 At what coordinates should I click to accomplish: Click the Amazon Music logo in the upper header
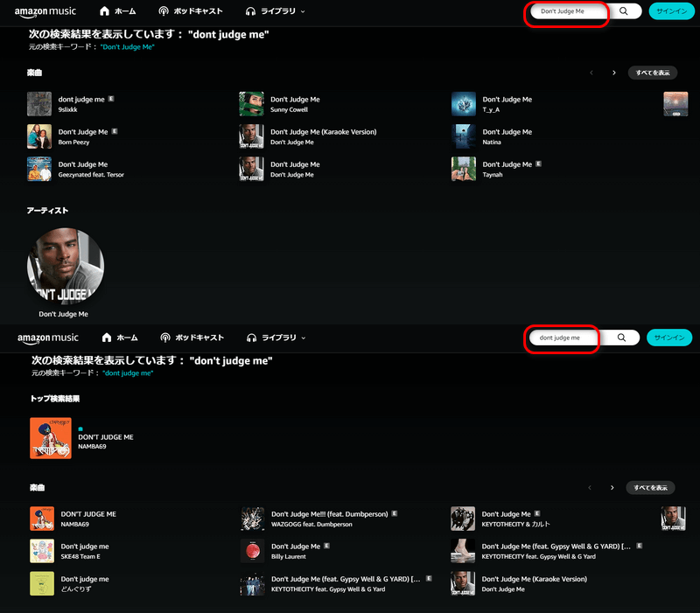(x=45, y=12)
